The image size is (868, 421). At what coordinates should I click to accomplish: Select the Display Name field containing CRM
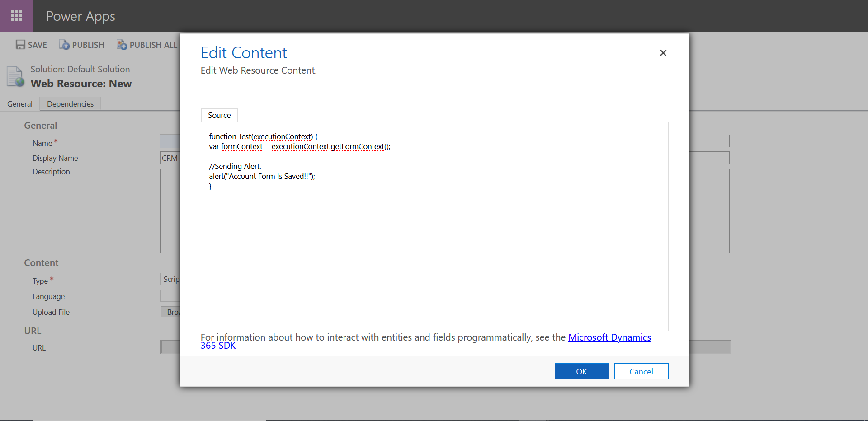pyautogui.click(x=170, y=158)
